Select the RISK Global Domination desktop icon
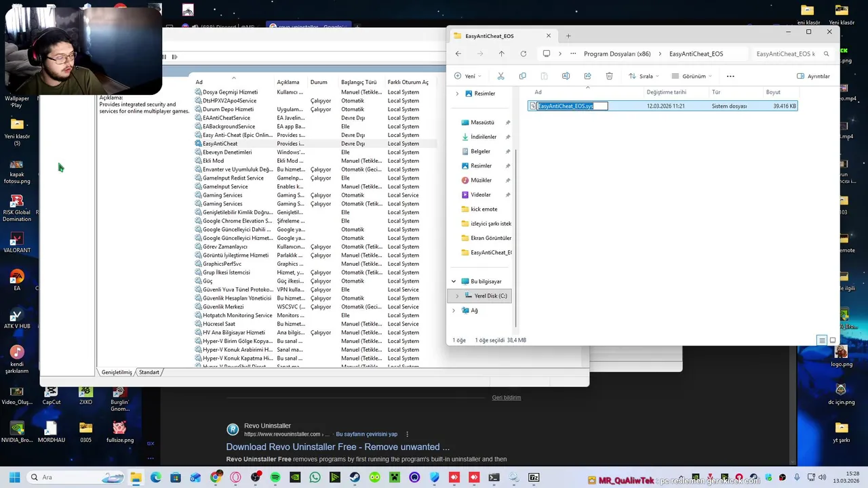Image resolution: width=868 pixels, height=488 pixels. 17,208
